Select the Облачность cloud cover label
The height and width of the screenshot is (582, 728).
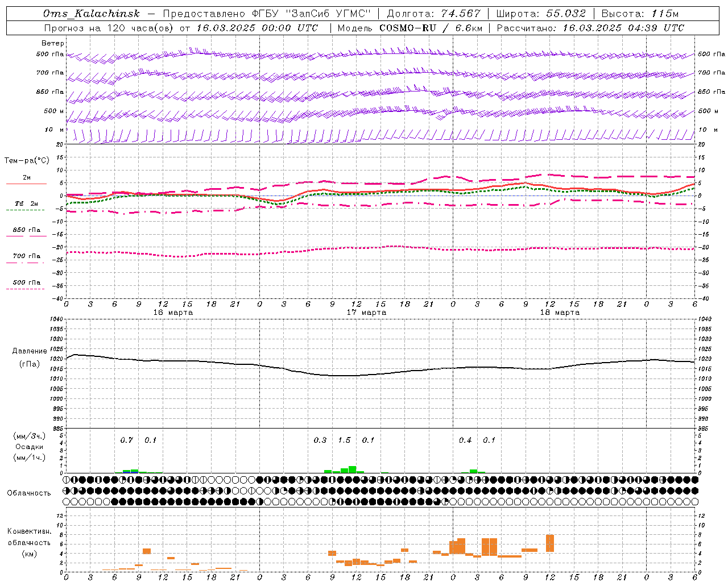[29, 493]
